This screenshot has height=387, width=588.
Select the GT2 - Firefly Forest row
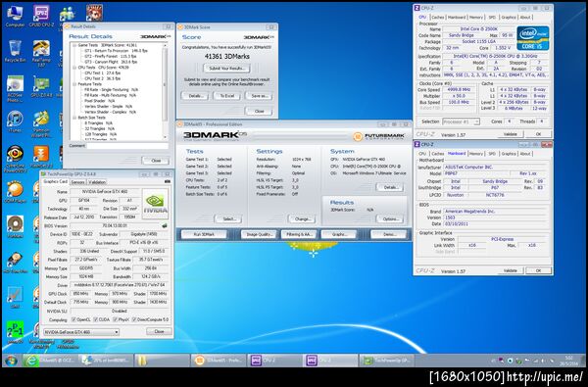pos(111,56)
